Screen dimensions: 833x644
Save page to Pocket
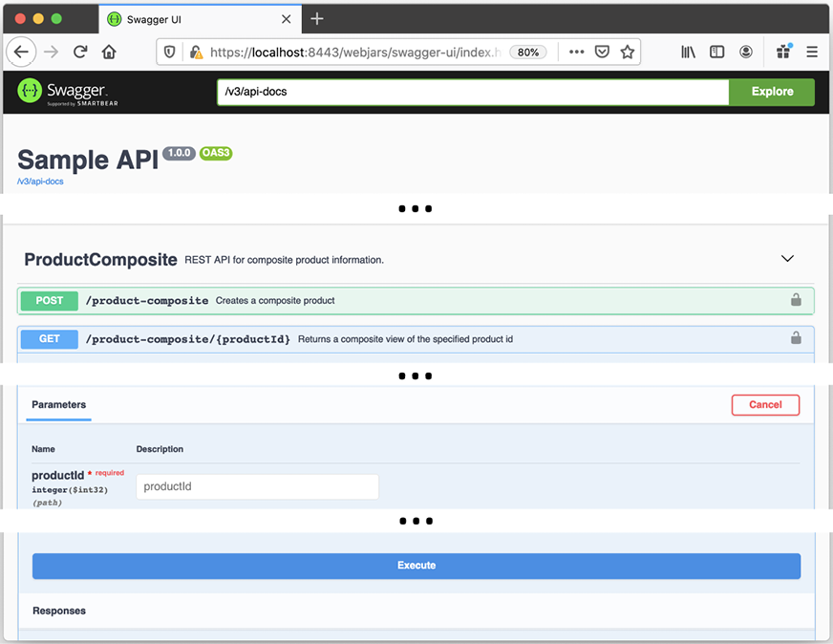pyautogui.click(x=602, y=52)
